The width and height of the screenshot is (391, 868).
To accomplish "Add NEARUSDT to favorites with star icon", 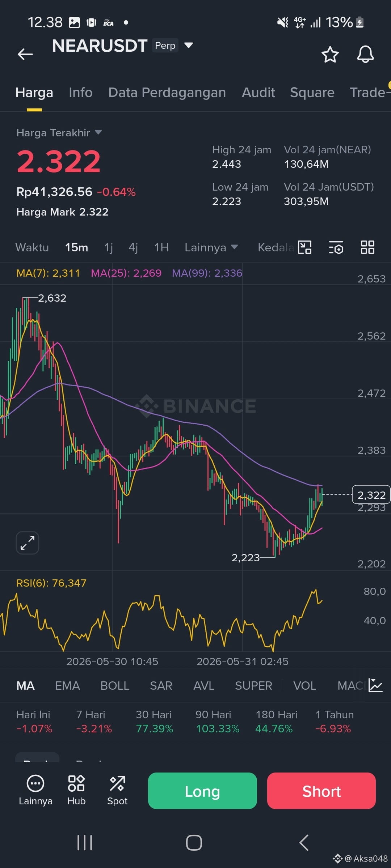I will pos(330,55).
